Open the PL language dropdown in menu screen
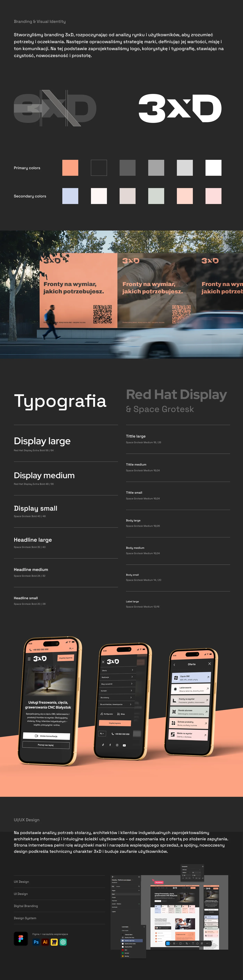Screen dimensions: 243x980 click(102, 734)
